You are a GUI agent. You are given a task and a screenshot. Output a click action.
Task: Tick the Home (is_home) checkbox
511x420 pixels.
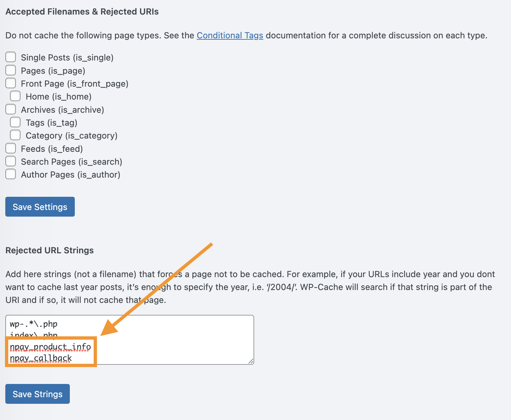[x=15, y=96]
